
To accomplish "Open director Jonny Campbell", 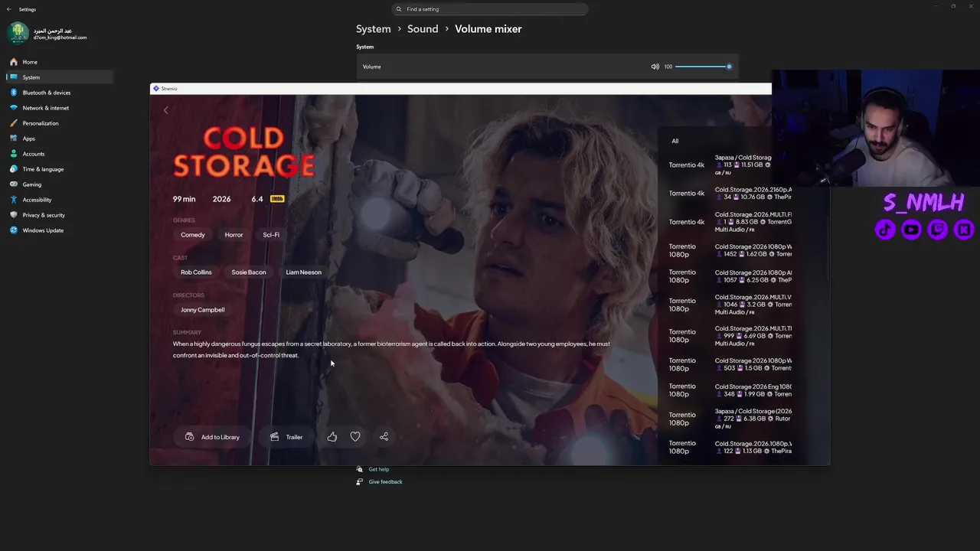I will (x=203, y=310).
